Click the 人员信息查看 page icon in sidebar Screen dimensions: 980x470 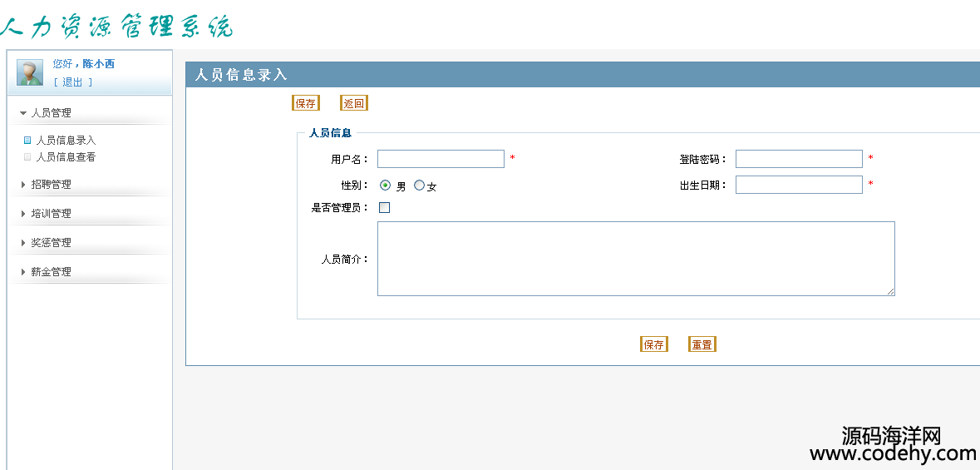point(27,157)
